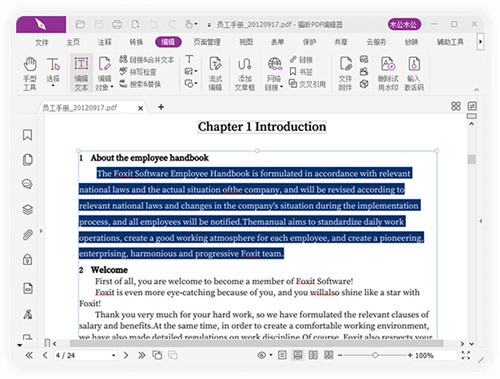Screen dimensions: 500x379
Task: Run 拼写检查 spell check
Action: click(x=138, y=71)
